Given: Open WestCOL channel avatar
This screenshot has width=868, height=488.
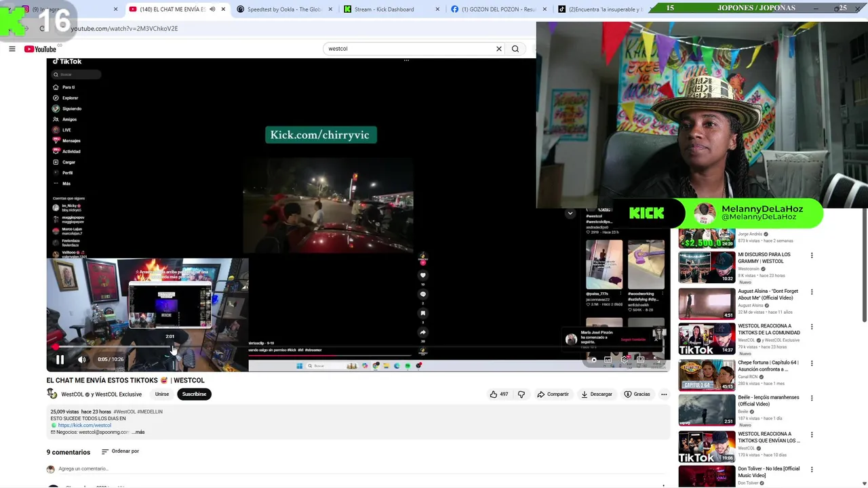Looking at the screenshot, I should pos(52,394).
